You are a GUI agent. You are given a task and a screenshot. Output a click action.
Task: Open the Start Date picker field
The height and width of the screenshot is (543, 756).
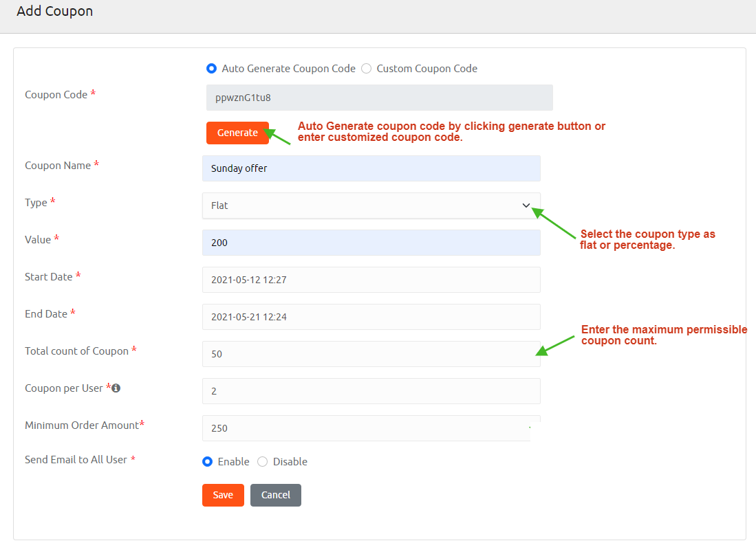[371, 280]
